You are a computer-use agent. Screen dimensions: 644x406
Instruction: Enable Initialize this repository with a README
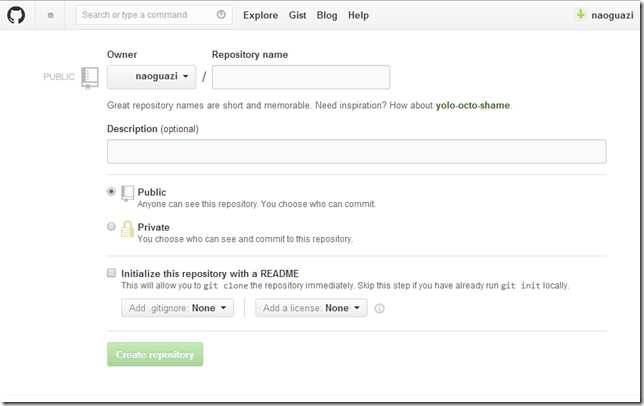pyautogui.click(x=111, y=273)
